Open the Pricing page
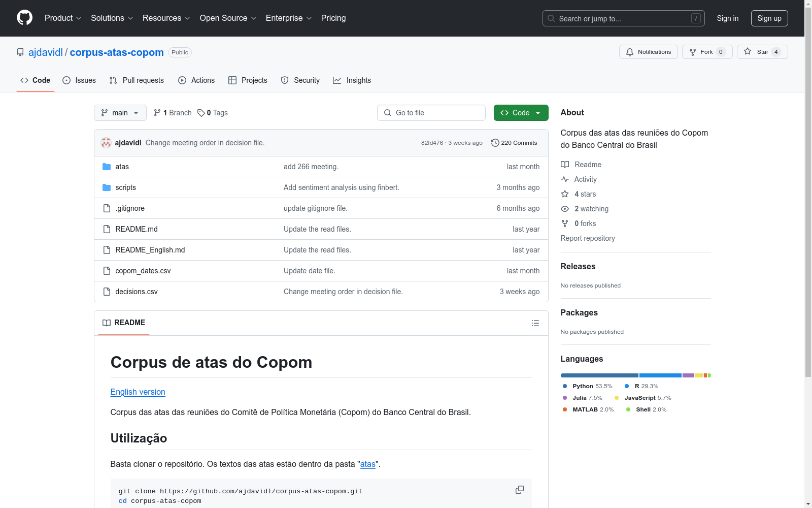The width and height of the screenshot is (812, 508). 333,18
